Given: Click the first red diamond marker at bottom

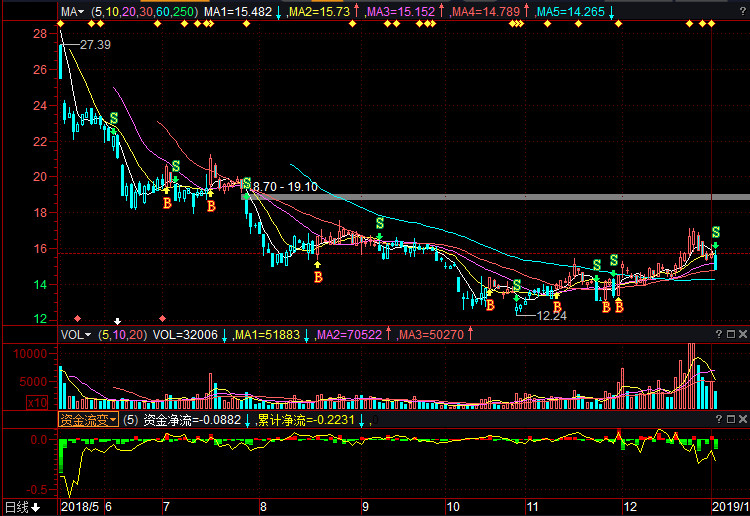Looking at the screenshot, I should point(77,319).
